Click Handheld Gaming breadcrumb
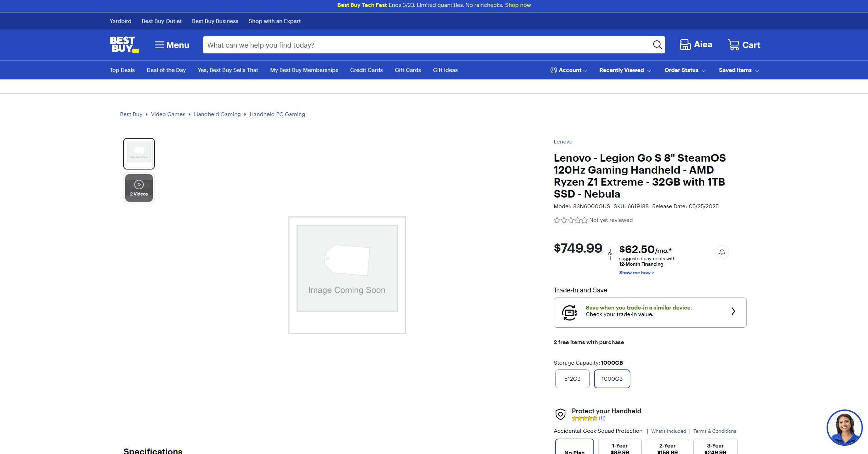 (x=217, y=114)
